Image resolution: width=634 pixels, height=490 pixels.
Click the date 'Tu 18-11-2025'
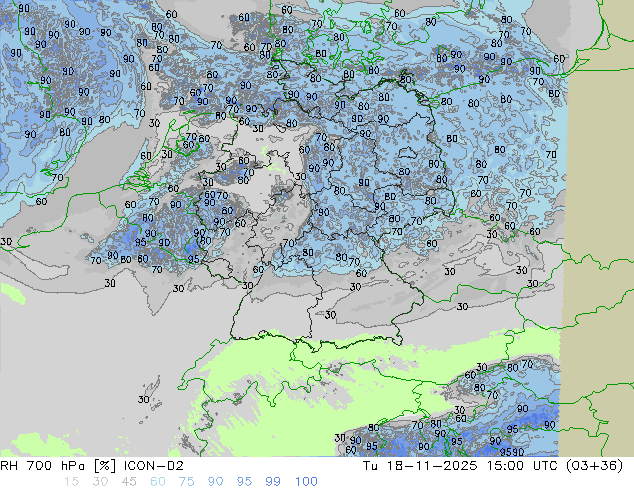pos(420,466)
